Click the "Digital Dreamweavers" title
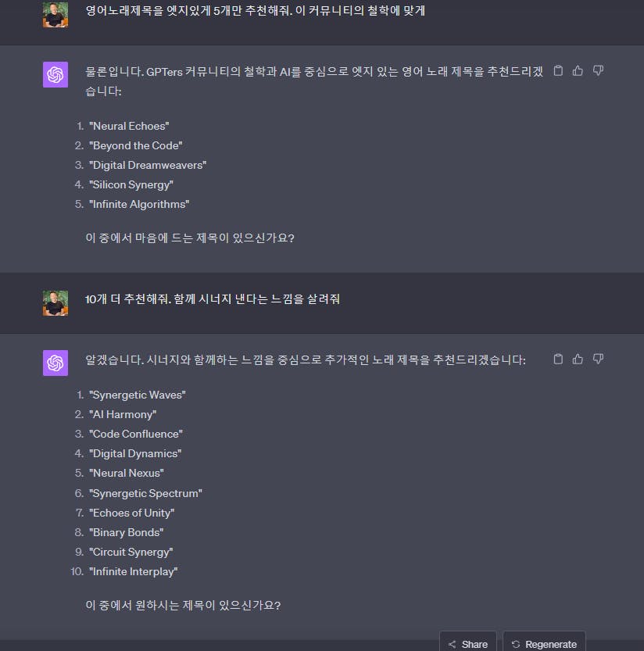The height and width of the screenshot is (651, 644). pyautogui.click(x=148, y=165)
